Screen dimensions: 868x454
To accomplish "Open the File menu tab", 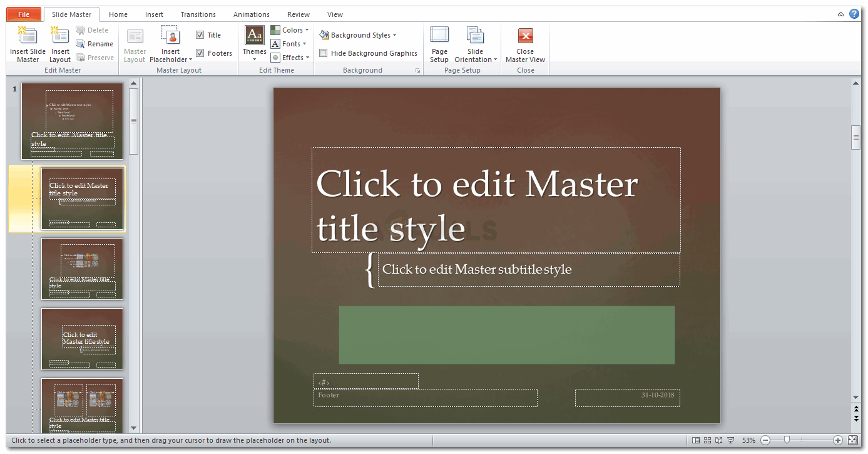I will 24,14.
